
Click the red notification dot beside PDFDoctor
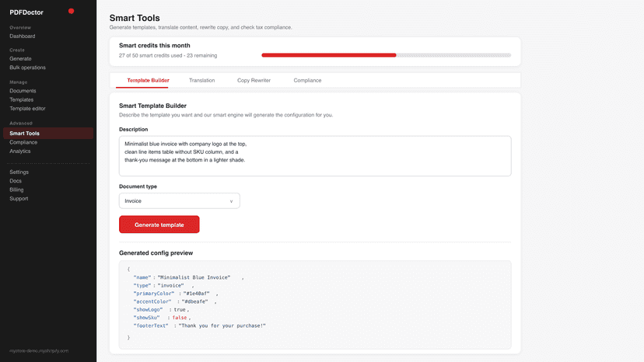tap(71, 11)
